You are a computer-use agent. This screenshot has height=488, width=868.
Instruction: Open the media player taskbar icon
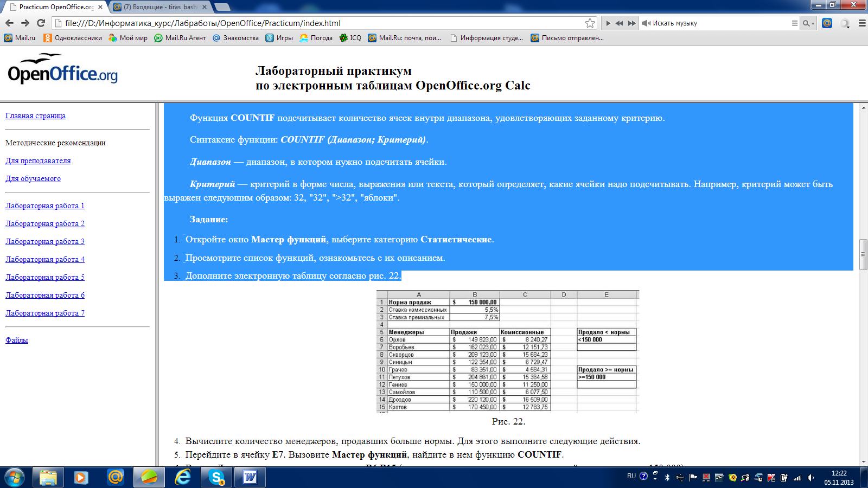81,477
